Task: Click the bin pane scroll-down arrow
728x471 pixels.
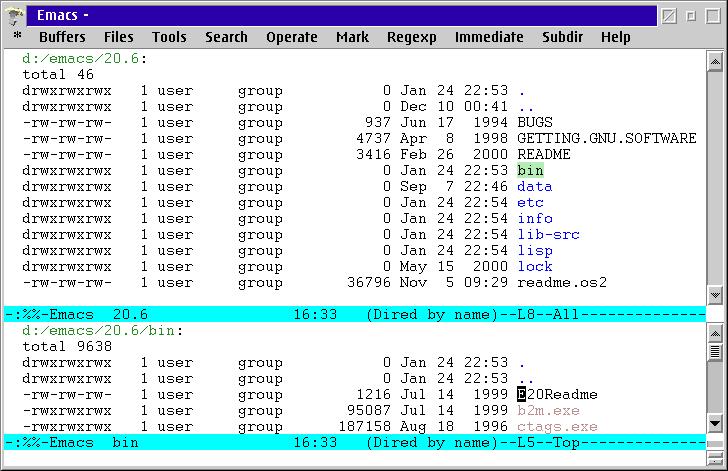Action: [x=715, y=424]
